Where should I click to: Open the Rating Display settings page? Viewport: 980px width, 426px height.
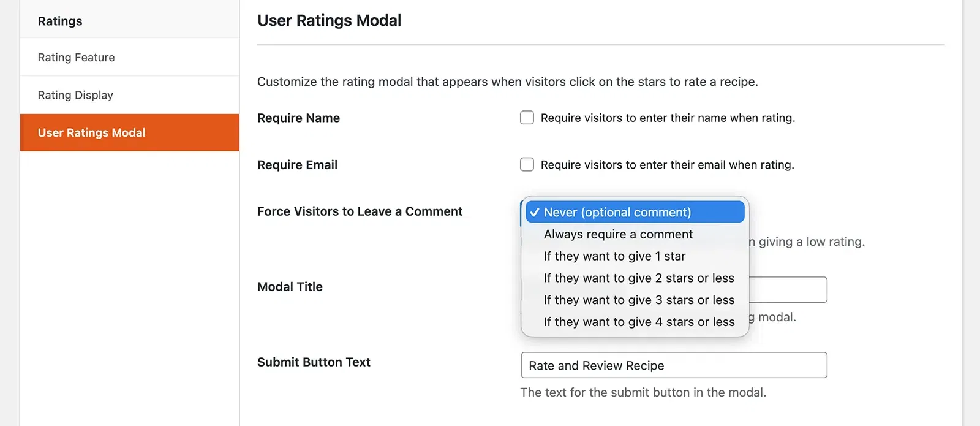click(x=75, y=95)
